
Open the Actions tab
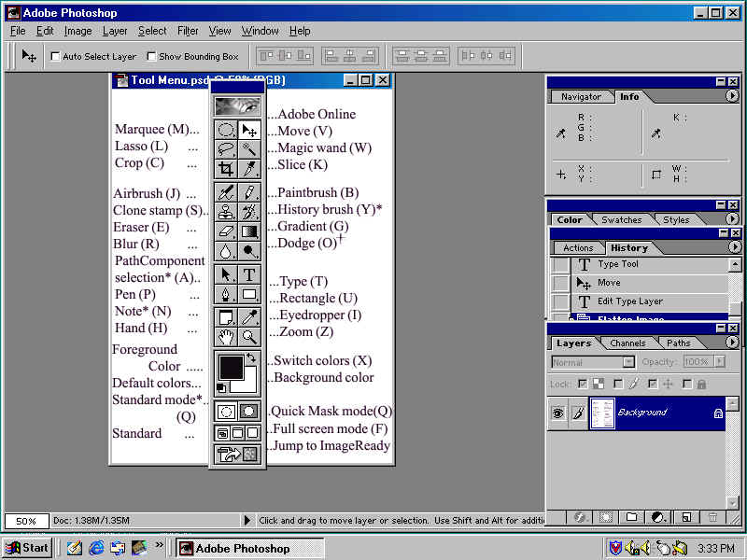click(578, 247)
